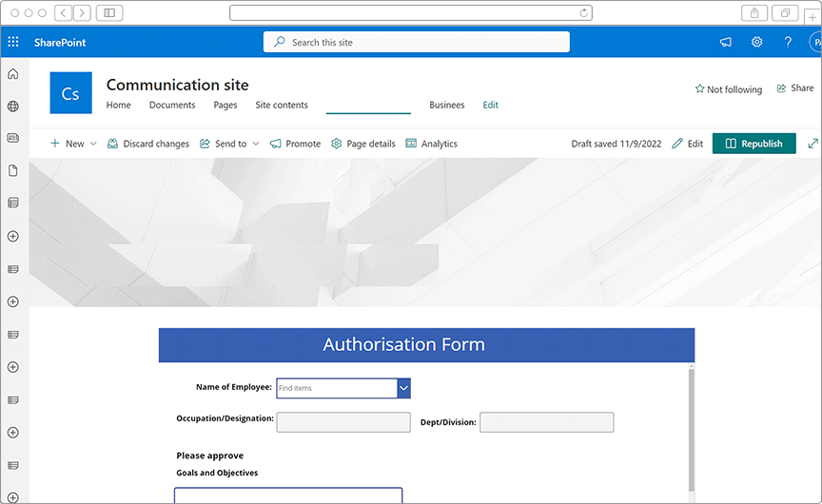Image resolution: width=822 pixels, height=504 pixels.
Task: Click the megaphone notifications icon
Action: tap(726, 42)
